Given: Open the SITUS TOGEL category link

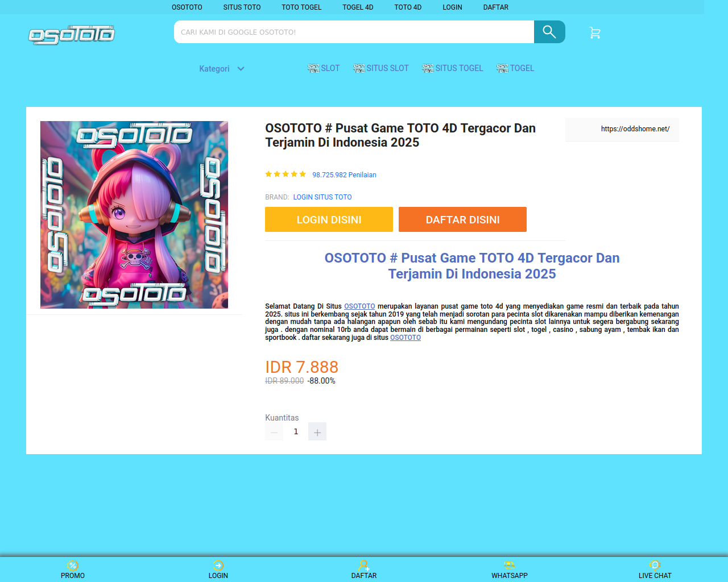Looking at the screenshot, I should point(453,68).
